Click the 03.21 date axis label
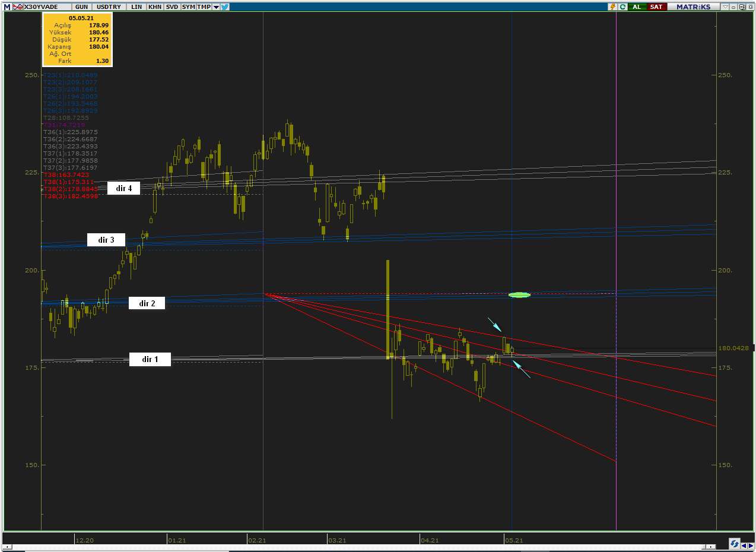The image size is (756, 552). click(337, 540)
